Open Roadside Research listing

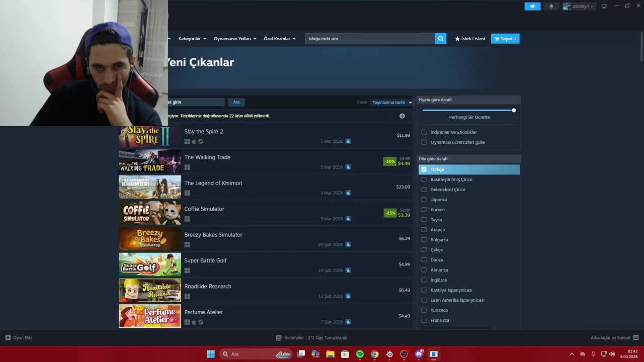[x=265, y=291]
